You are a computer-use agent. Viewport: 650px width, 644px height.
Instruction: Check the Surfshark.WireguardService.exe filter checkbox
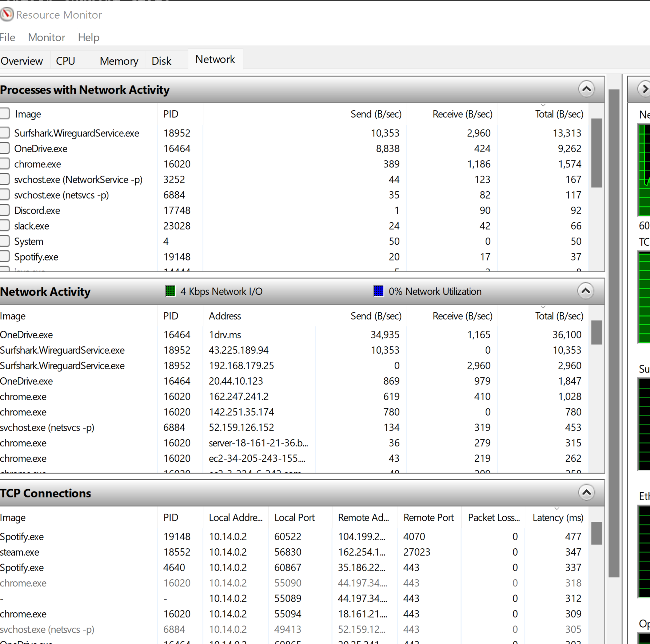5,132
